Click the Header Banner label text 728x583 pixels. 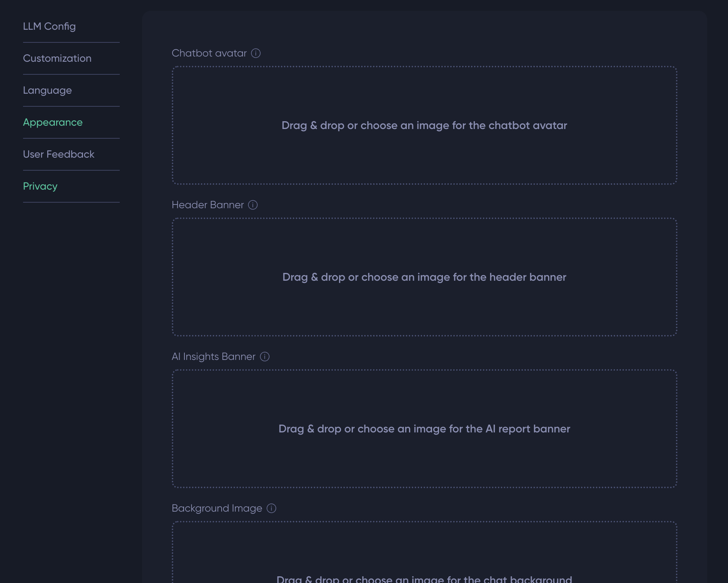pyautogui.click(x=208, y=205)
